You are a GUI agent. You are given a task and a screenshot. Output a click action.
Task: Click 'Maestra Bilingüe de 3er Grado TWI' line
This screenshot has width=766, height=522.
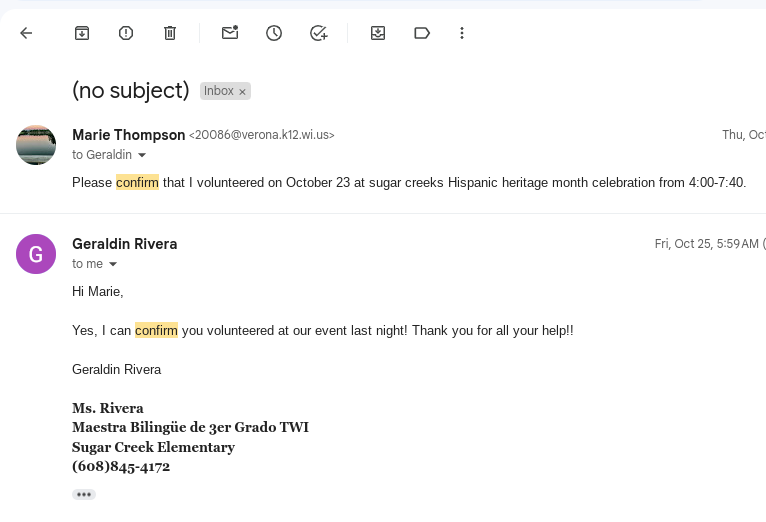click(191, 427)
